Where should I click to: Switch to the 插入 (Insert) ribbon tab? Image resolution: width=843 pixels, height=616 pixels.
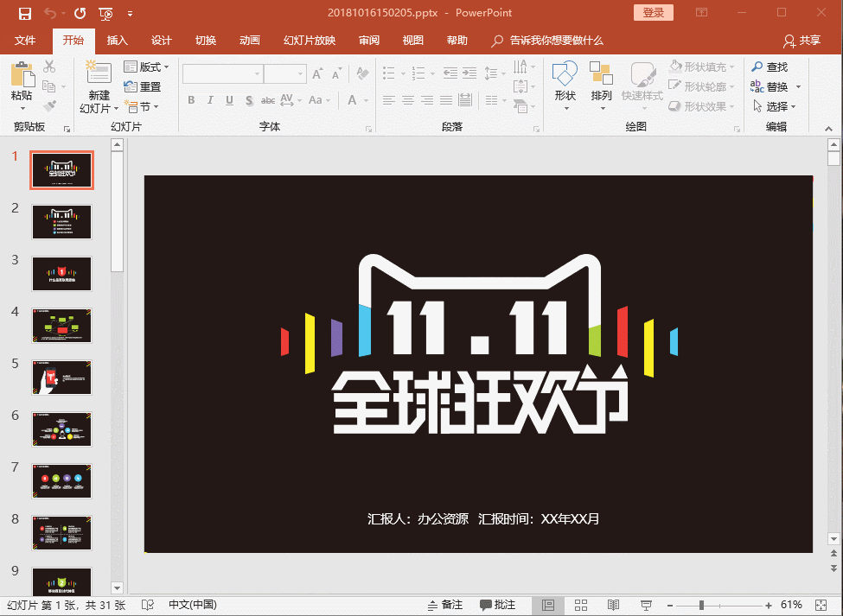click(117, 40)
